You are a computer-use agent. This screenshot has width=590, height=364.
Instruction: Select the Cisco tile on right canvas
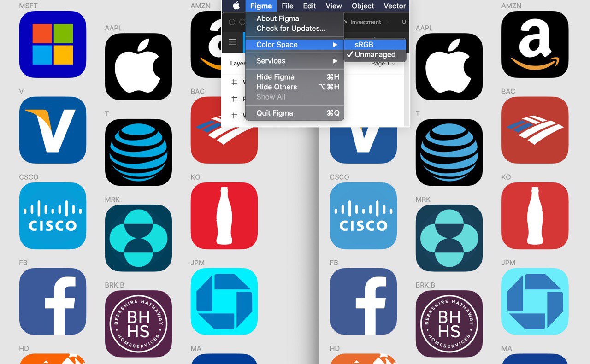(x=363, y=216)
